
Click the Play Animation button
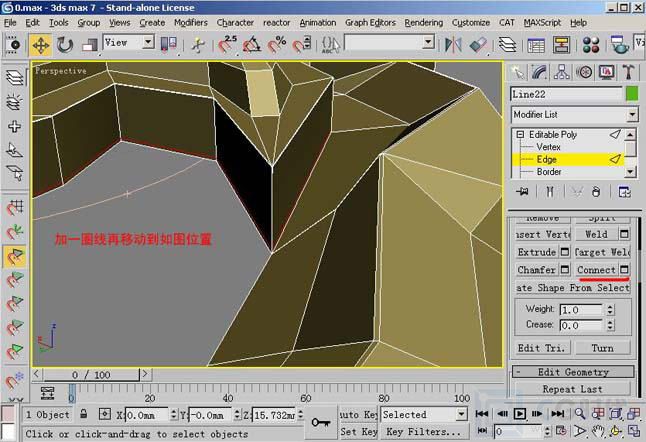click(x=520, y=414)
